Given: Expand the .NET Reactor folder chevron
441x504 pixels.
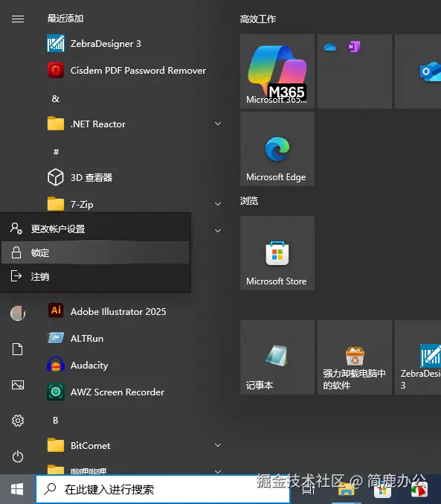Looking at the screenshot, I should 218,124.
